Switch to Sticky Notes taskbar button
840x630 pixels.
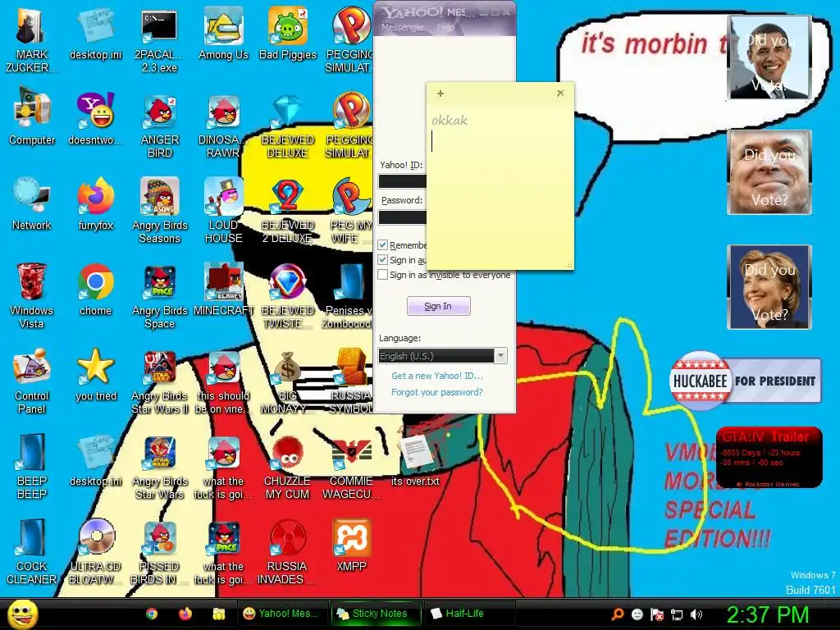(x=374, y=614)
